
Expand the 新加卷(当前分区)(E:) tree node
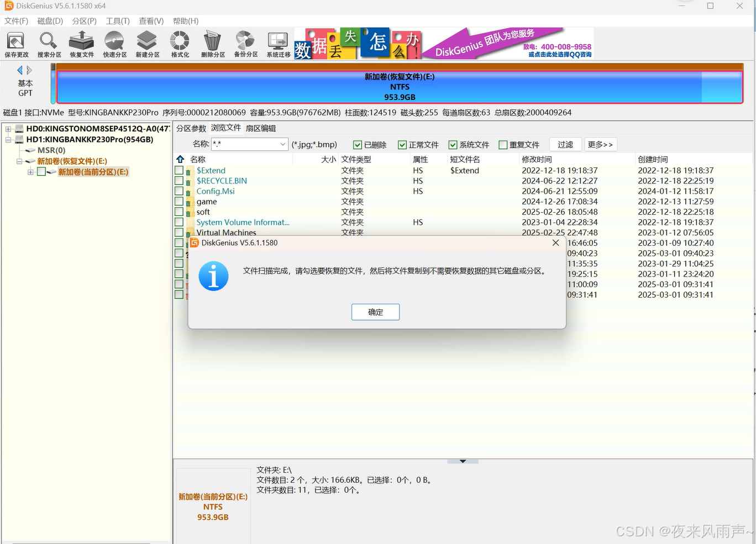tap(30, 172)
